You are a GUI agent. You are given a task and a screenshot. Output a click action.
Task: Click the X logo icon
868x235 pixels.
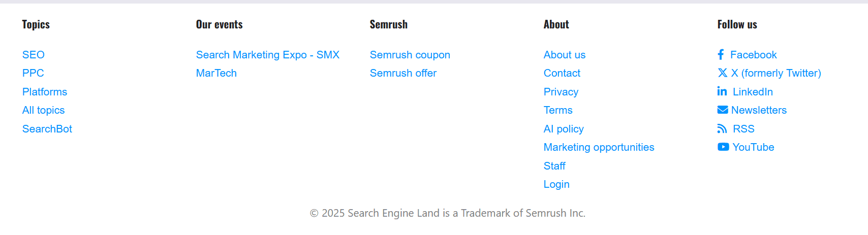click(x=723, y=73)
